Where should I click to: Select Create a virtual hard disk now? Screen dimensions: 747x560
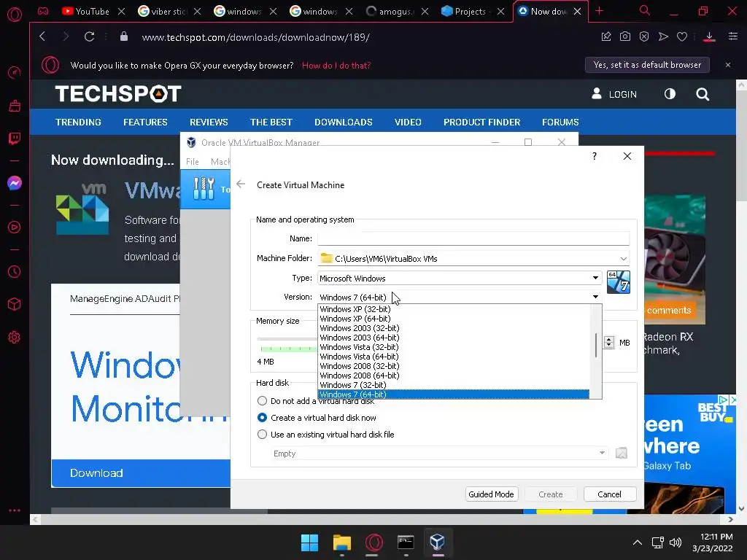point(262,418)
